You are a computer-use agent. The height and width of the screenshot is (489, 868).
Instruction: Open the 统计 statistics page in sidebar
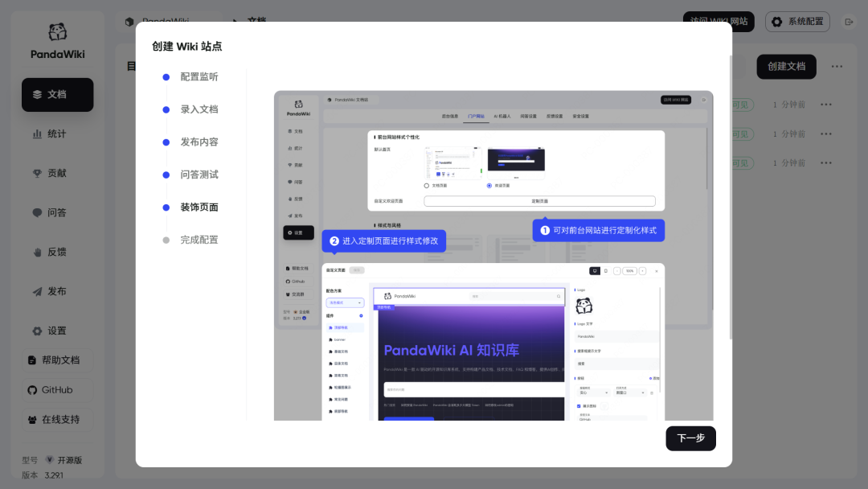pos(58,134)
